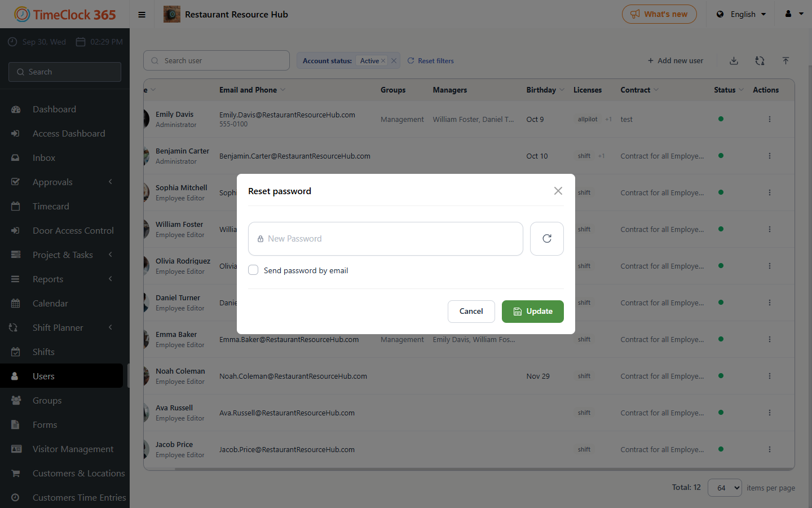The width and height of the screenshot is (812, 508).
Task: Click the Visitor Management sidebar icon
Action: [x=16, y=449]
